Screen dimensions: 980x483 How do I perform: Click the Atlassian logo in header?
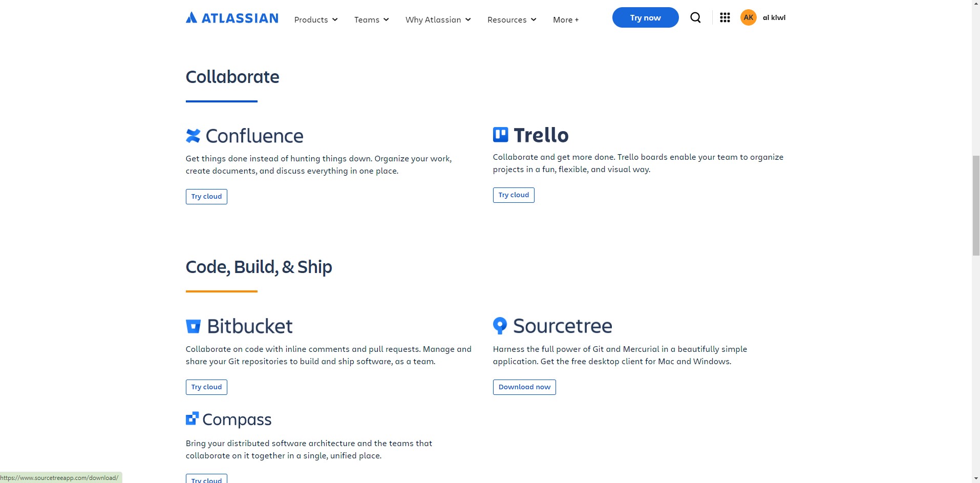[x=232, y=18]
